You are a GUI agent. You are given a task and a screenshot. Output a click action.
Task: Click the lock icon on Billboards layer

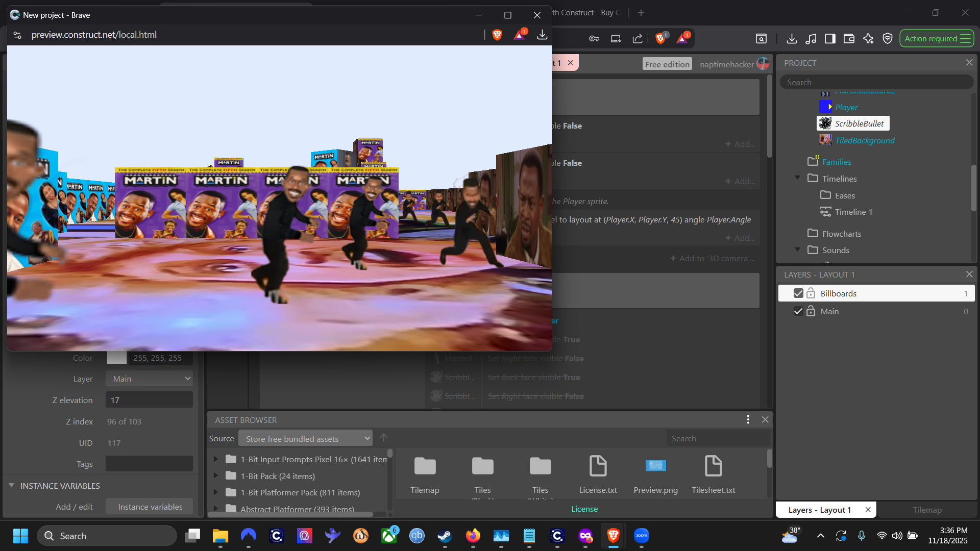811,293
